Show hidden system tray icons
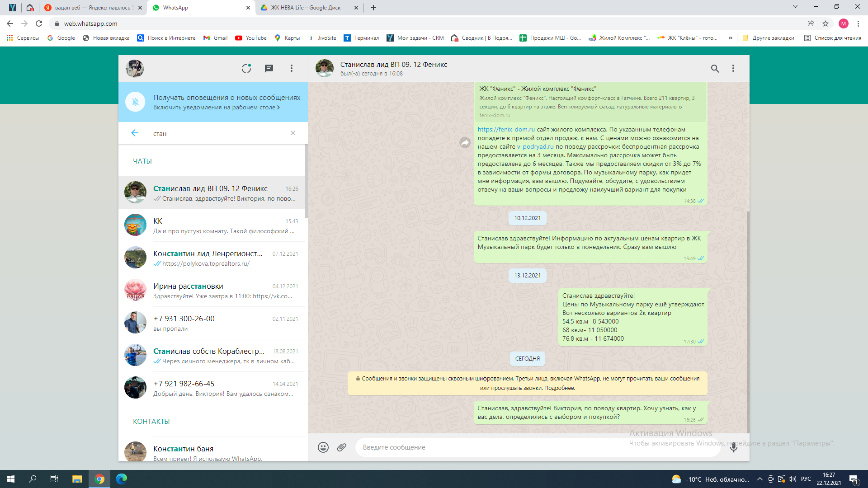868x488 pixels. click(759, 479)
